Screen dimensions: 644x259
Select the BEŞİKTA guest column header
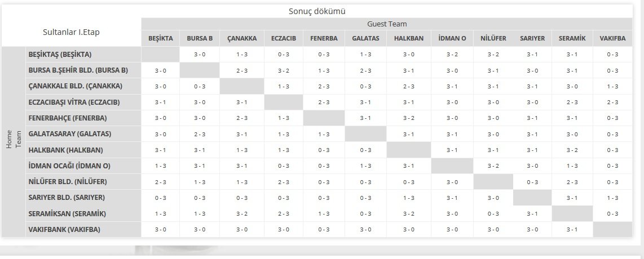point(160,39)
